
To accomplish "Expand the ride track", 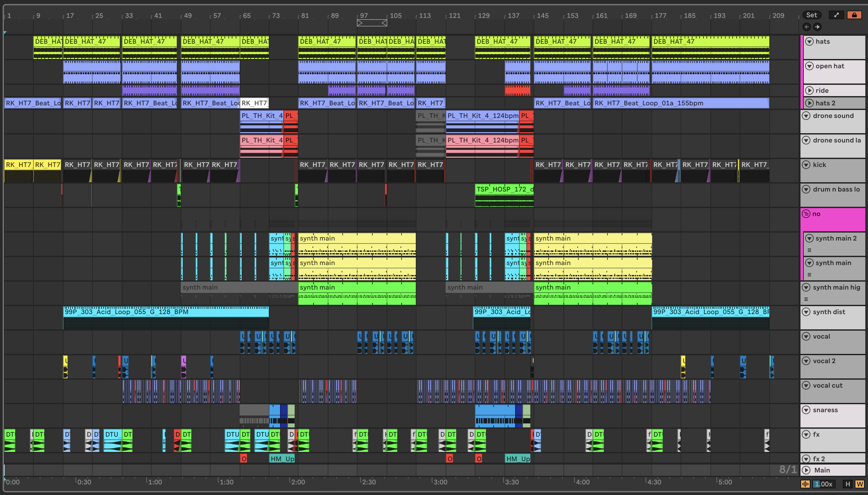I will point(810,90).
